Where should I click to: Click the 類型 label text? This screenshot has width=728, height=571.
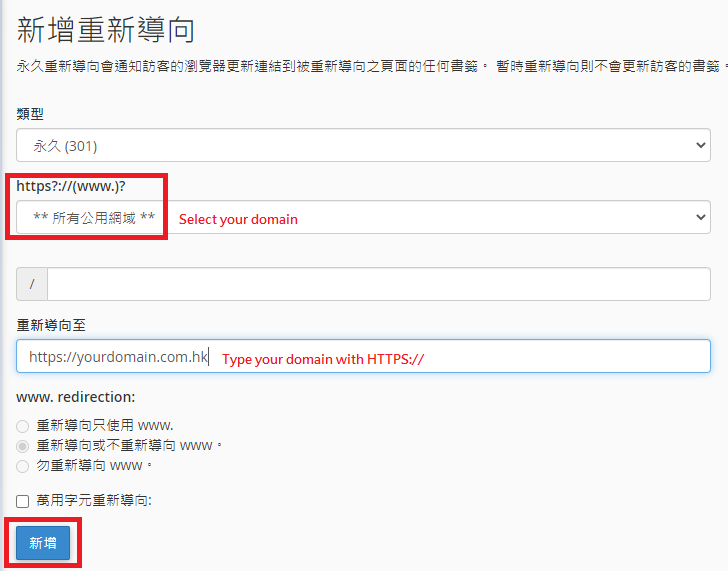tap(30, 114)
